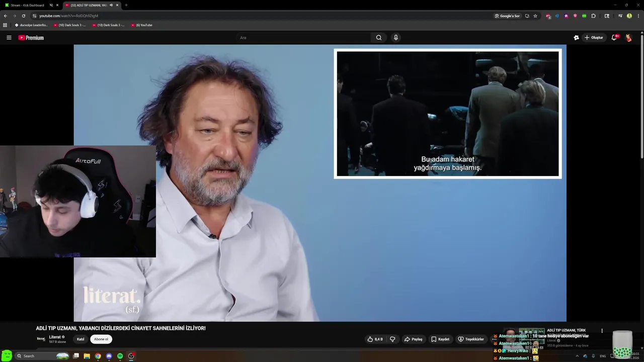The width and height of the screenshot is (644, 362).
Task: Click the 'Google'a Sor' lens button
Action: point(507,16)
